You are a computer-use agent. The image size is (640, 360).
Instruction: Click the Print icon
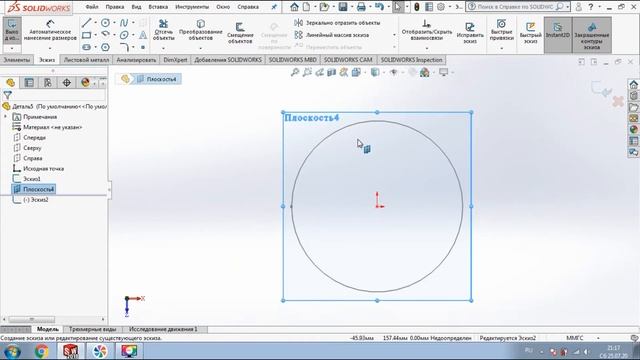(361, 7)
